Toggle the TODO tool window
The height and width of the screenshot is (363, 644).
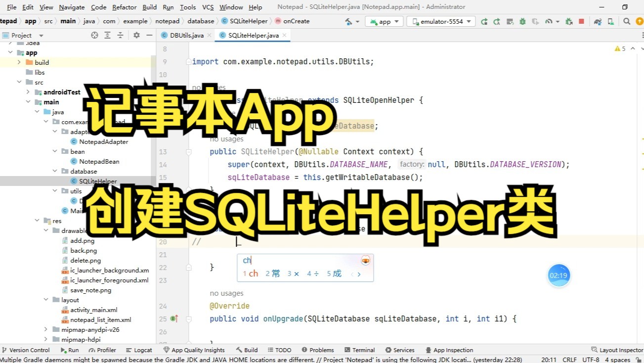(x=279, y=350)
